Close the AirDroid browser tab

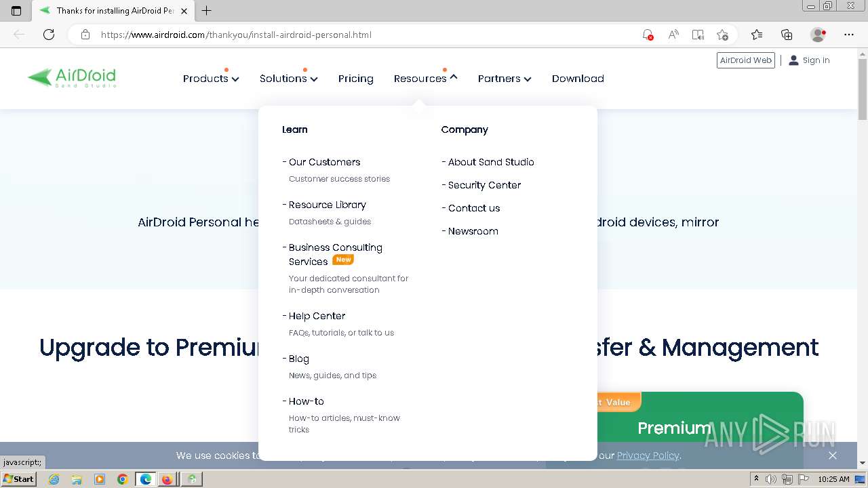tap(184, 11)
